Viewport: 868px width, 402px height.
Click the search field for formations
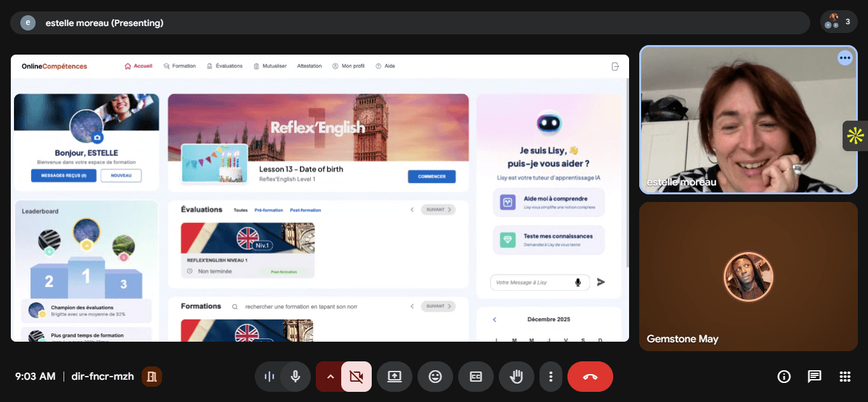coord(301,307)
